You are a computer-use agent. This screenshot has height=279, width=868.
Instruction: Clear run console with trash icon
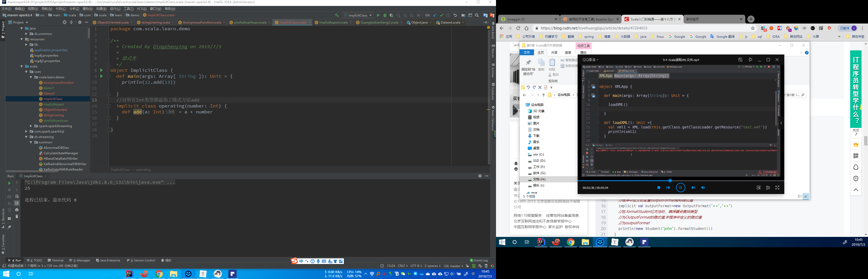click(x=17, y=216)
